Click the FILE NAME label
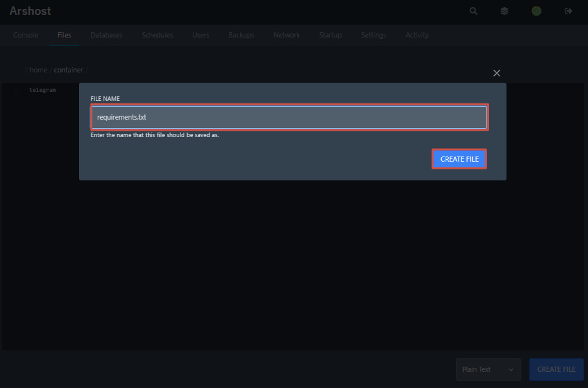This screenshot has height=388, width=588. [105, 98]
